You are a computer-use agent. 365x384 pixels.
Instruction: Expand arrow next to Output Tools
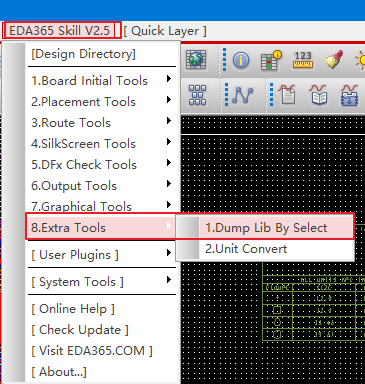(169, 184)
